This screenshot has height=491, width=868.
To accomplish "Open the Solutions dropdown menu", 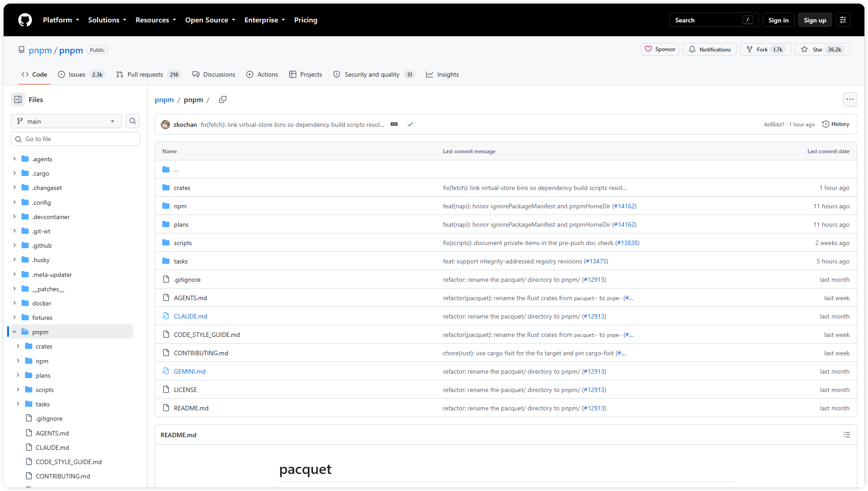I will [x=107, y=20].
